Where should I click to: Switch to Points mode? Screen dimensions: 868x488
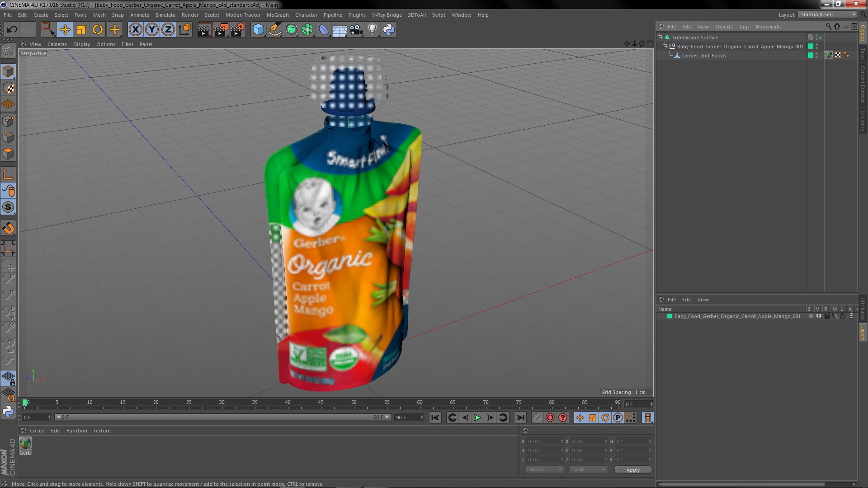8,121
